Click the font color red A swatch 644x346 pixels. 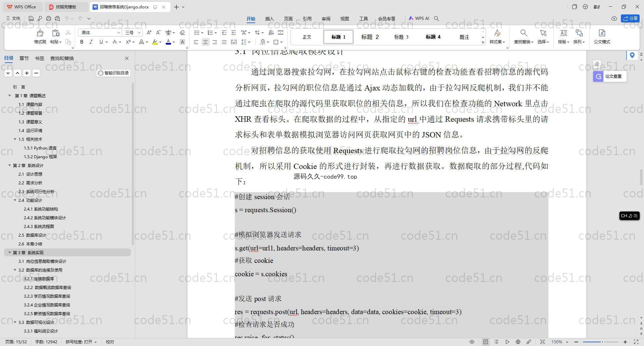[168, 42]
